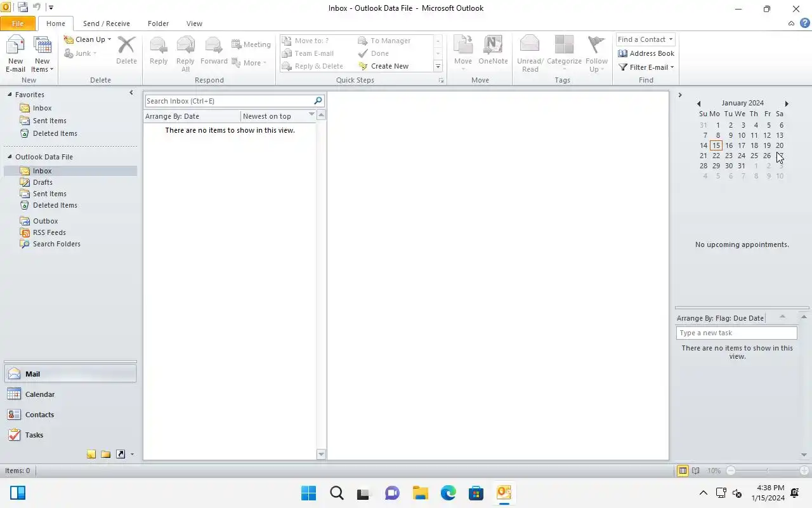Collapse the Favorites group
812x508 pixels.
click(x=10, y=95)
